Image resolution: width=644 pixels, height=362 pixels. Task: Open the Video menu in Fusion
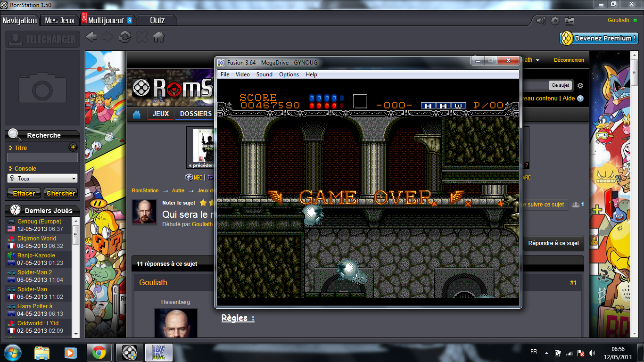pyautogui.click(x=243, y=74)
